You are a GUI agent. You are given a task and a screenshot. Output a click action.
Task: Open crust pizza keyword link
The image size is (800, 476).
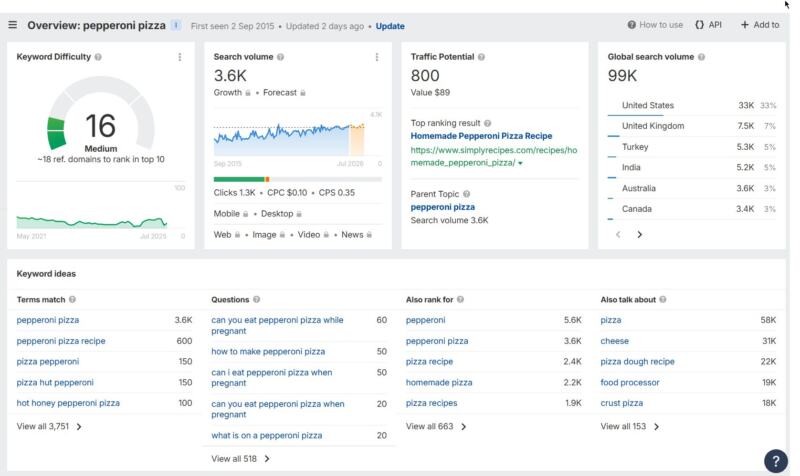pyautogui.click(x=621, y=403)
